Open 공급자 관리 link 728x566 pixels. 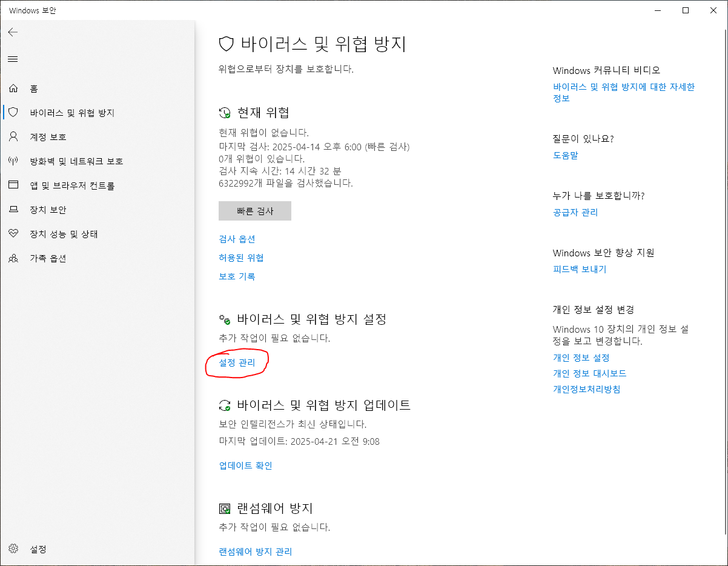(575, 212)
